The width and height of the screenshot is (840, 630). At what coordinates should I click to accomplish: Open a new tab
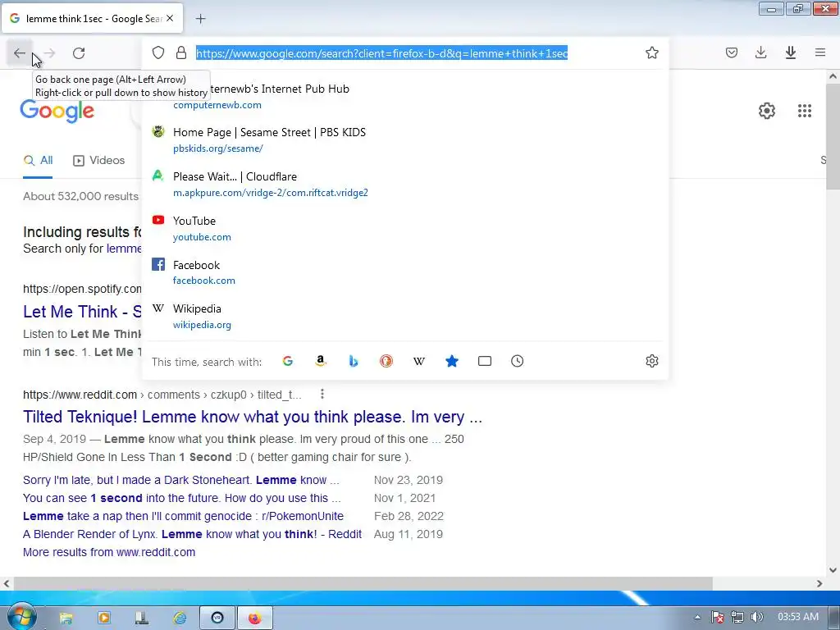200,19
